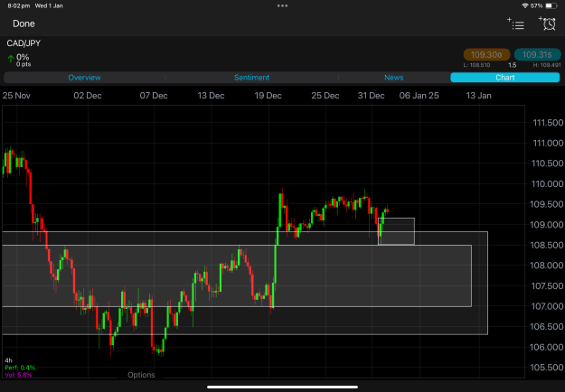Screen dimensions: 565x392
Task: Tap the 13 Dec date label
Action: pyautogui.click(x=211, y=96)
